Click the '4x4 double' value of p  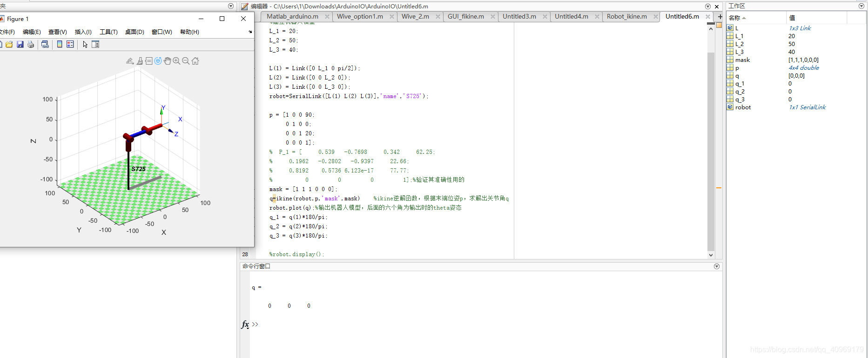click(804, 67)
